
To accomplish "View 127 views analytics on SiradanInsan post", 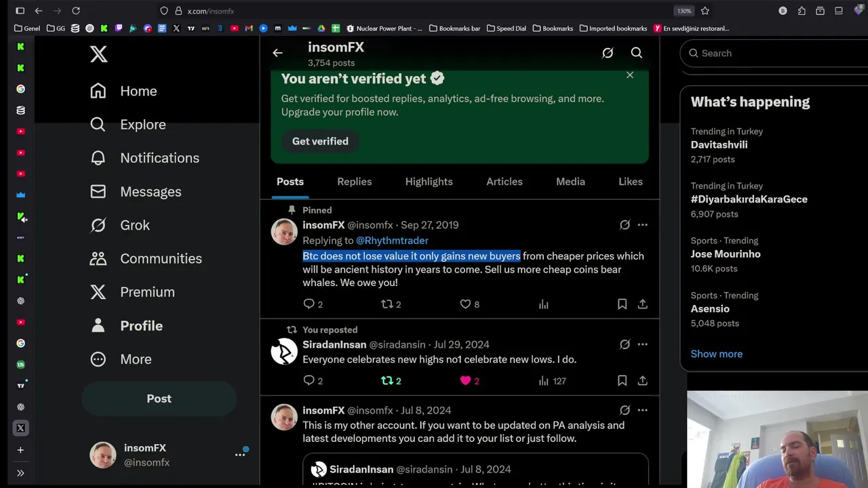I will coord(552,381).
